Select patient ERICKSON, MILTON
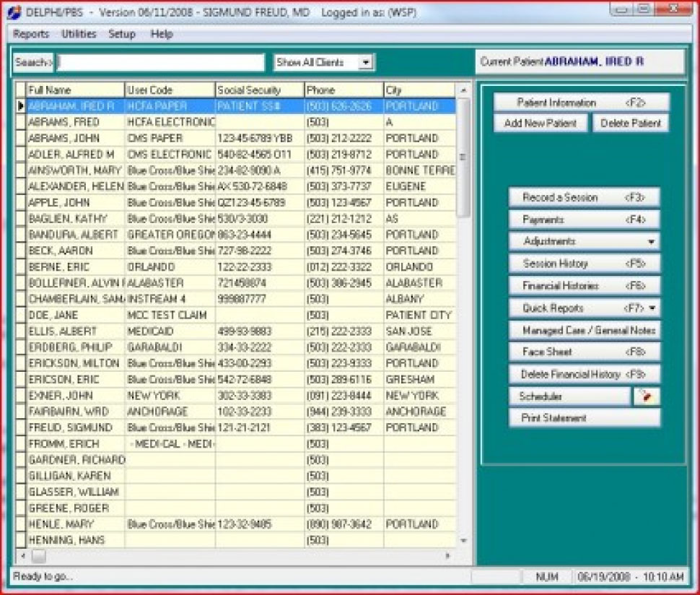700x595 pixels. 76,363
